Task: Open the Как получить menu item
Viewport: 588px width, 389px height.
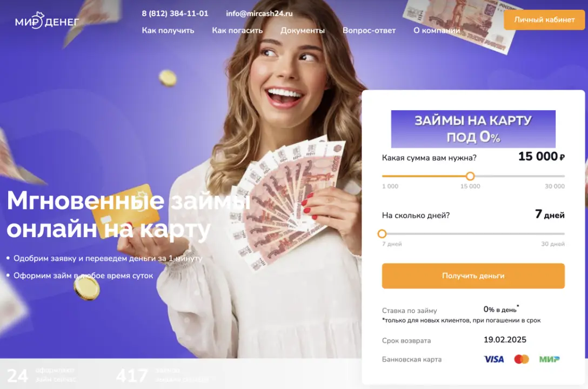Action: 168,30
